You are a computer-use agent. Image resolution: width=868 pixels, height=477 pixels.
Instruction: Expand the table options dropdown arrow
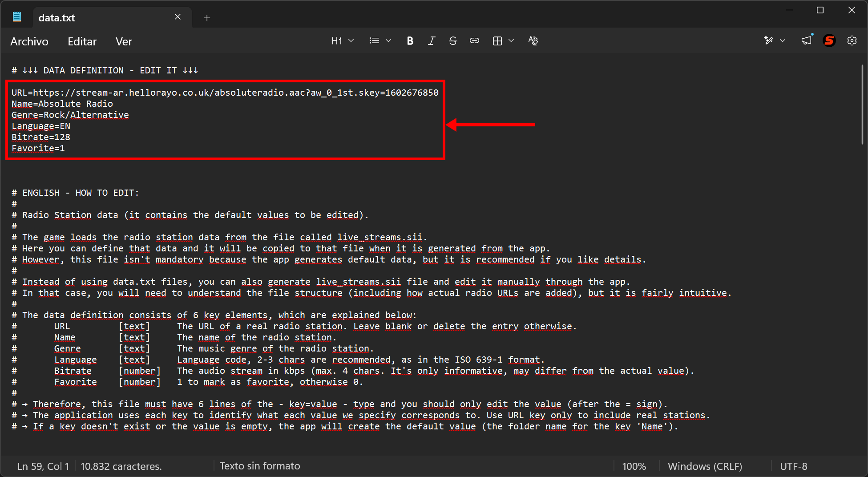511,41
